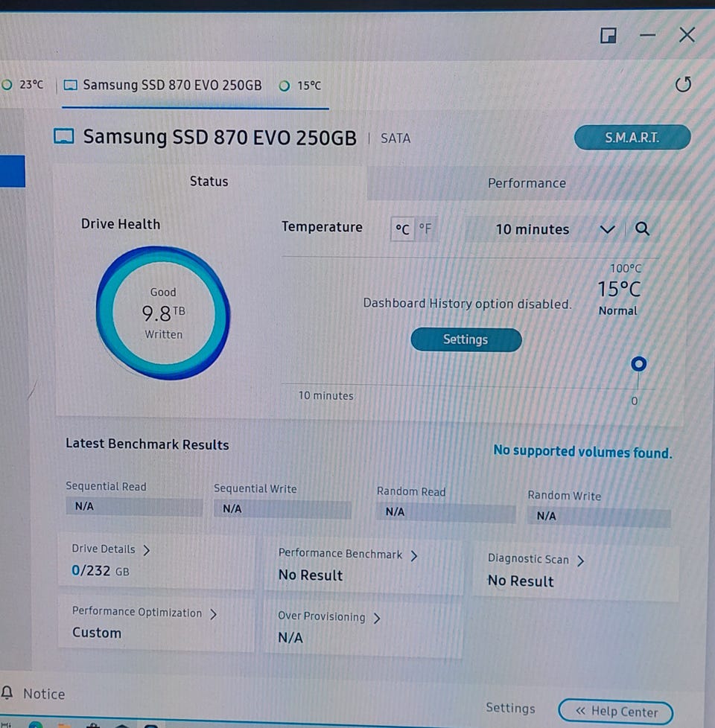Click the 23°C reading in the top bar
The width and height of the screenshot is (715, 728).
[31, 85]
